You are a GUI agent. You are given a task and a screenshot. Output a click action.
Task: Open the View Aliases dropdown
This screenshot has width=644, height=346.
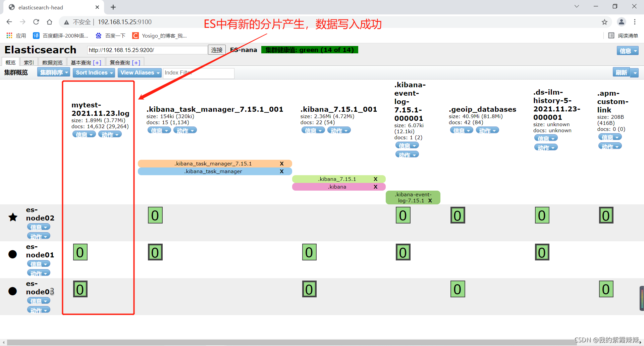click(140, 72)
